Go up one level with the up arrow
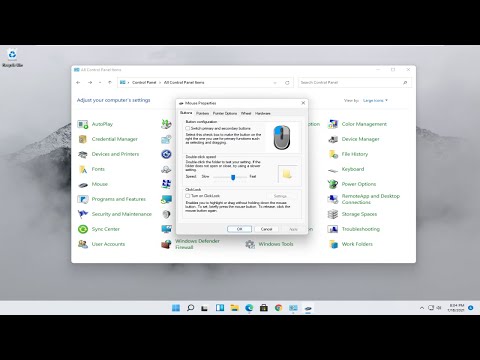This screenshot has height=360, width=480. pos(110,83)
